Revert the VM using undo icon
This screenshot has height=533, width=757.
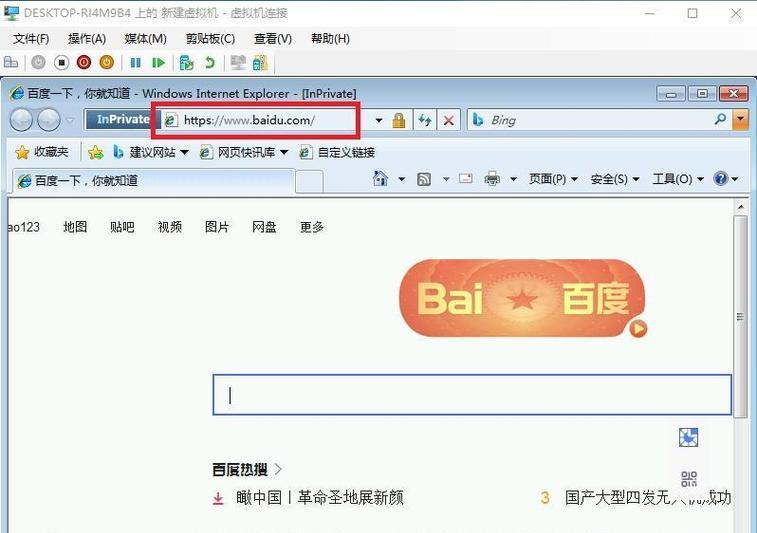click(x=210, y=63)
